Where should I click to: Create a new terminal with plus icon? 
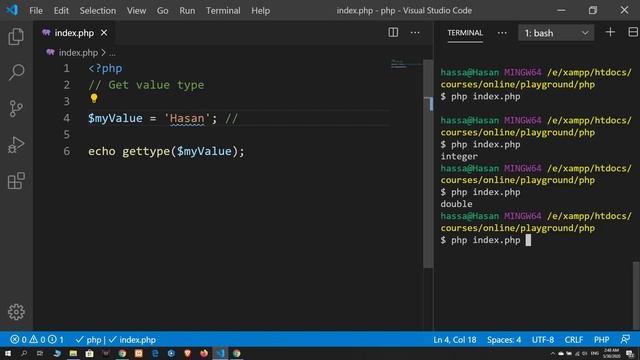tap(610, 32)
